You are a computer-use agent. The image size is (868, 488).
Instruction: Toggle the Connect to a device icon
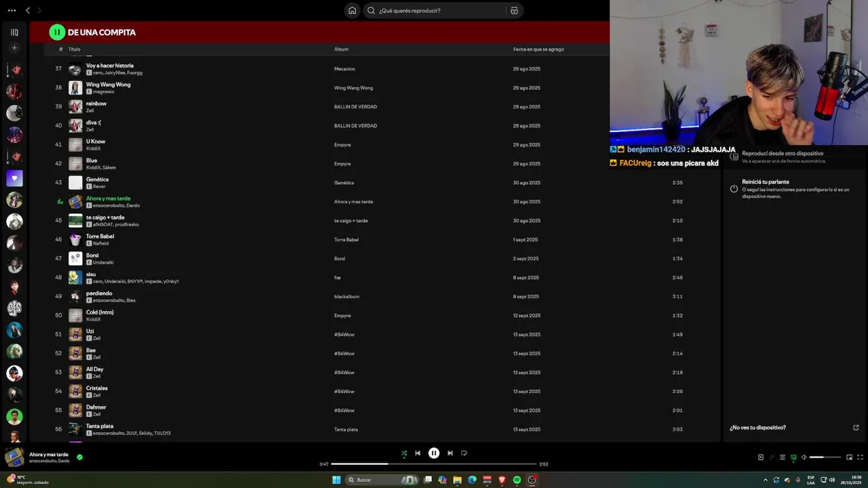(x=793, y=457)
